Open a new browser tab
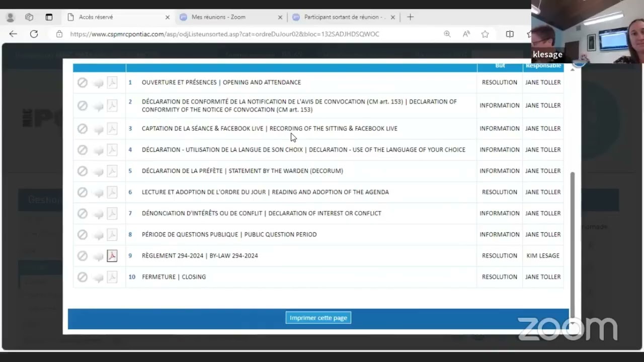The image size is (644, 362). (410, 17)
